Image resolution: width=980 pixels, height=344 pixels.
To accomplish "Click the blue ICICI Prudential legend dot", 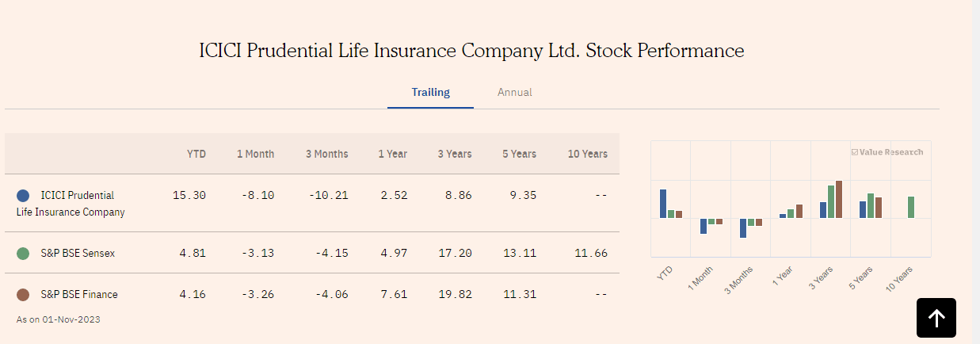I will tap(23, 195).
